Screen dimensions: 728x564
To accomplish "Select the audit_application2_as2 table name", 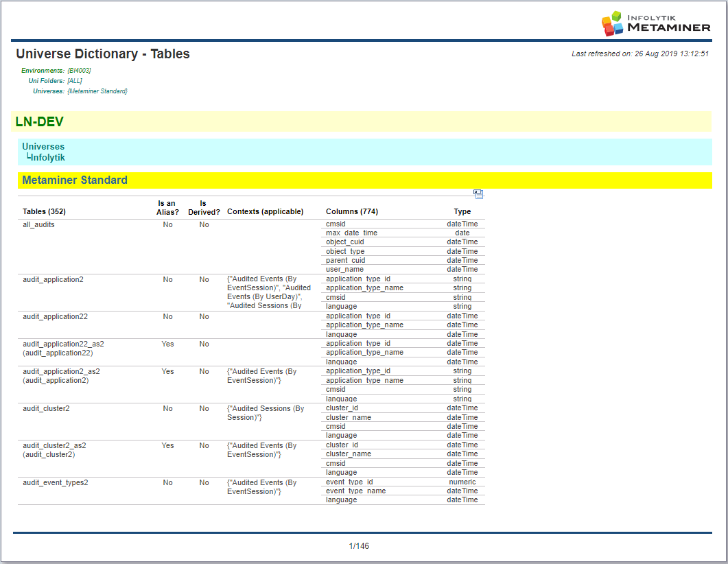I will coord(61,371).
